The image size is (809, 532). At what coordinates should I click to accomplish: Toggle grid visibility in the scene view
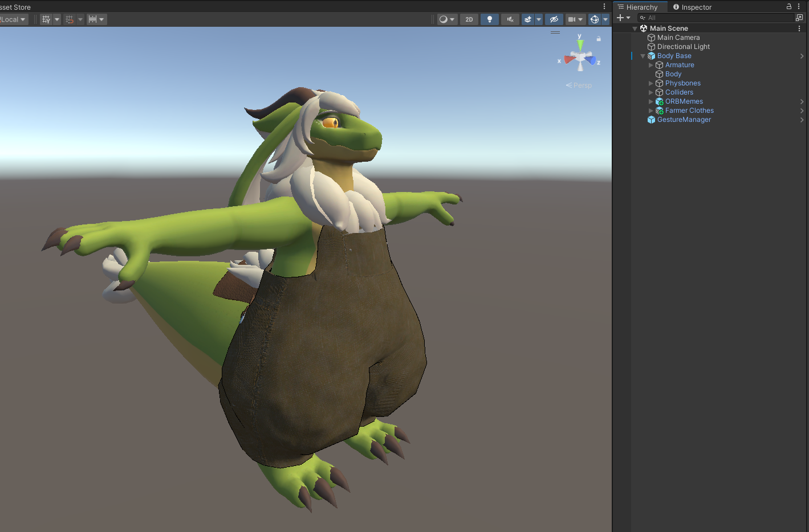coord(46,19)
